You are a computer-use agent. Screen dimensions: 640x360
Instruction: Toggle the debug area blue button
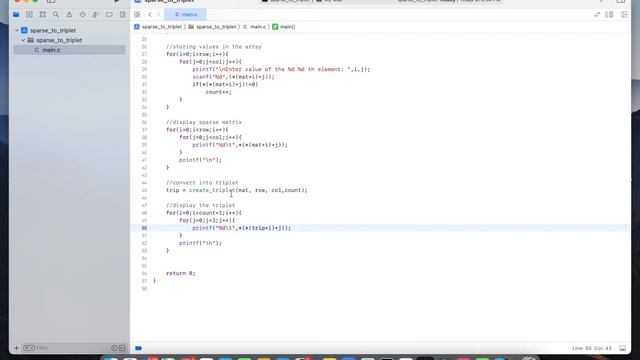139,348
